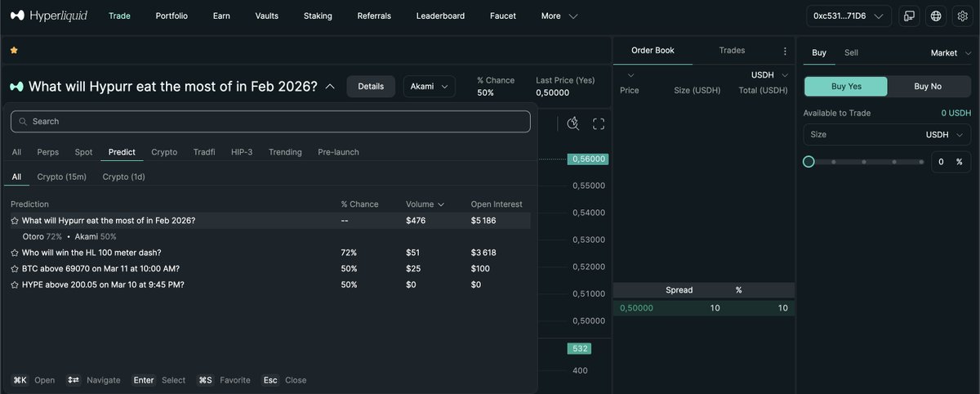The image size is (980, 394).
Task: Click the 0,50000 bid price in order book
Action: (x=636, y=308)
